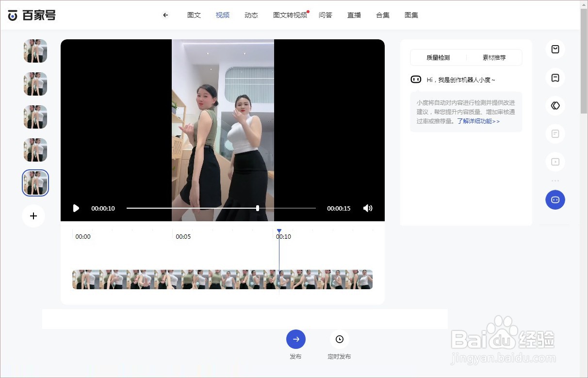
Task: Select the 视频 tab
Action: coord(223,15)
